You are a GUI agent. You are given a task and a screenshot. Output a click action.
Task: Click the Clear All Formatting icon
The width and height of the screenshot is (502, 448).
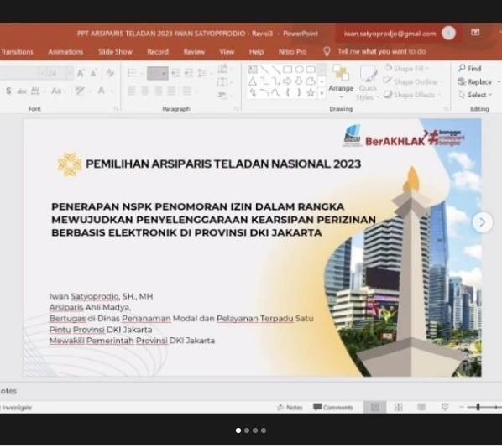[x=111, y=73]
